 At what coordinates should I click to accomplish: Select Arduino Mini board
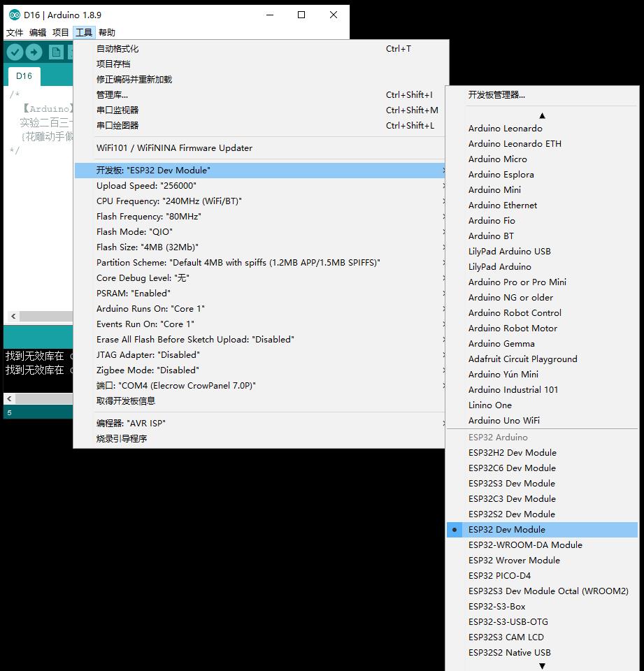[x=542, y=190]
